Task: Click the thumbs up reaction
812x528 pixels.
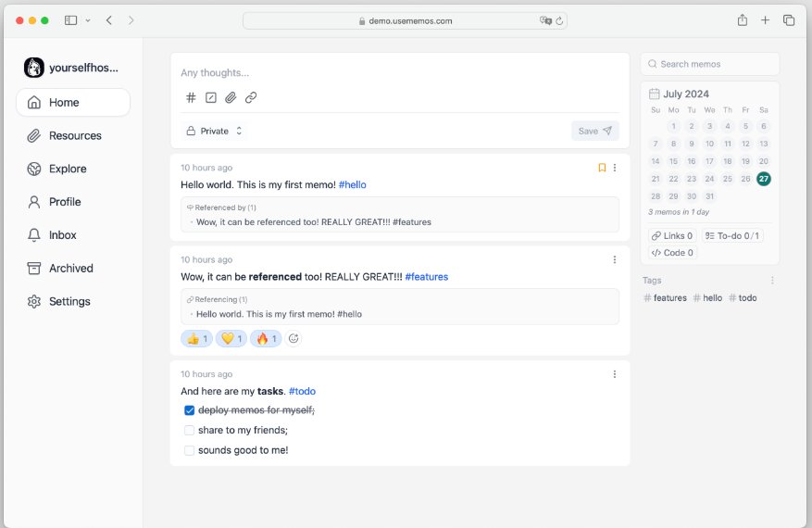Action: coord(197,339)
